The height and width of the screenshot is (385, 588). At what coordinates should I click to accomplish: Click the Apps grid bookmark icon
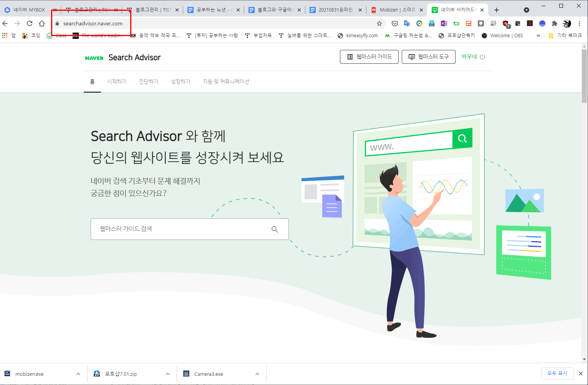point(5,35)
